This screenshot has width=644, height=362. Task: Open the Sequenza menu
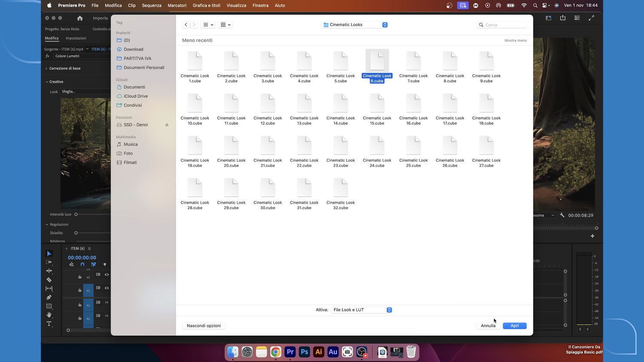point(152,6)
